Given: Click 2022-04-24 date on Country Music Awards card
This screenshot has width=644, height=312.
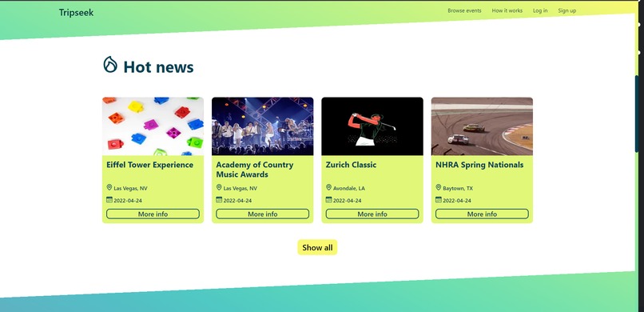Looking at the screenshot, I should coord(237,201).
